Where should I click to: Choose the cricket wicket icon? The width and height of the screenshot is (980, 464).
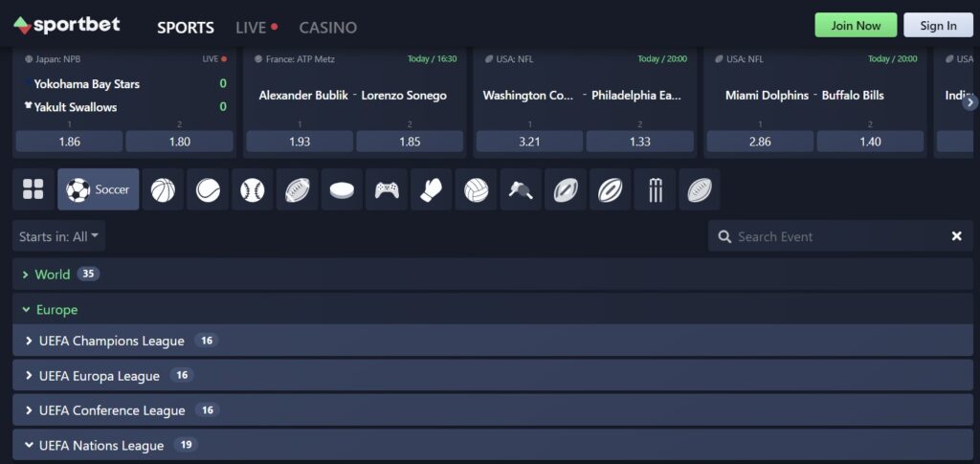655,189
